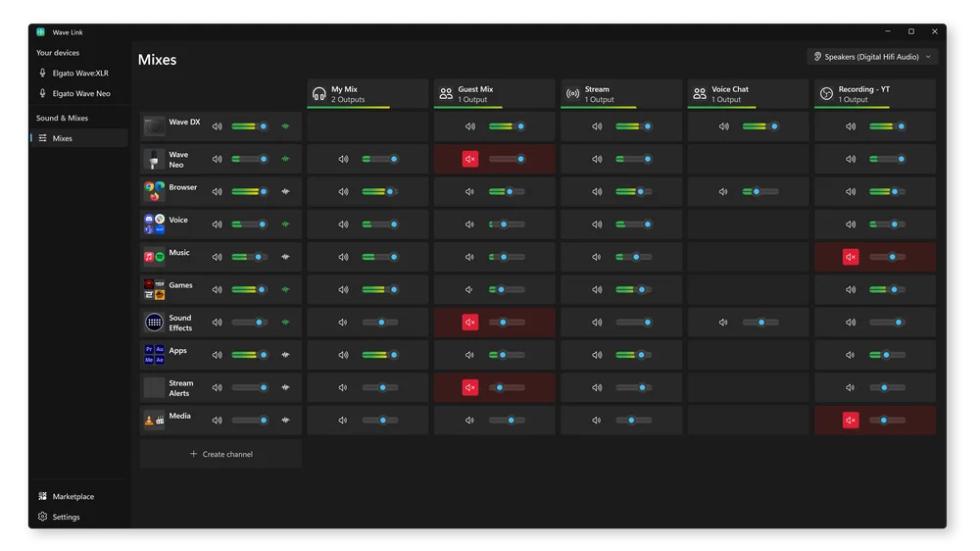Click the headphones icon on My Mix

pos(318,94)
